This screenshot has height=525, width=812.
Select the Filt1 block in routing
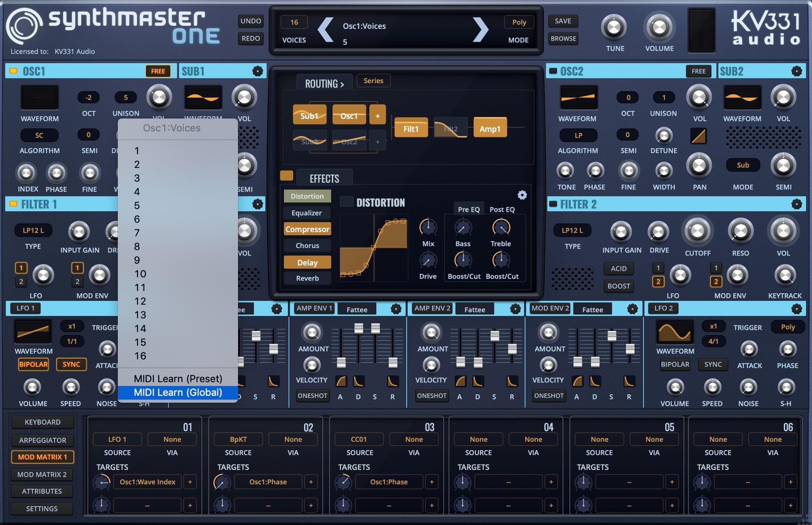coord(411,128)
